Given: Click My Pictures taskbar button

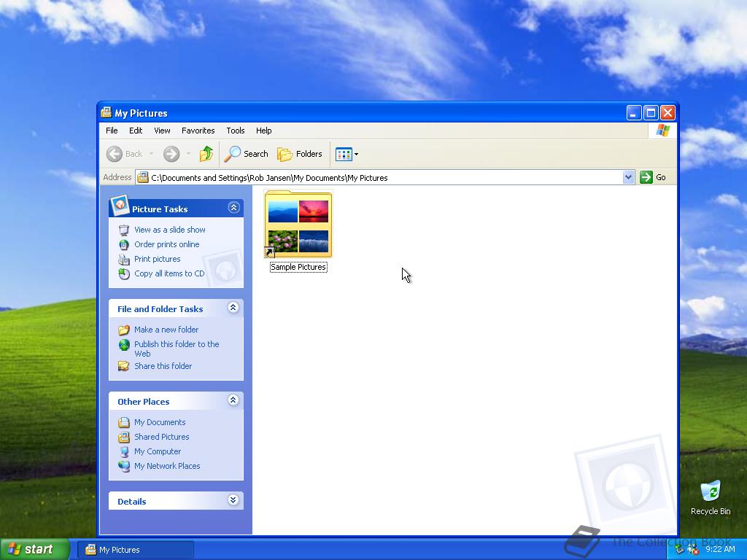Looking at the screenshot, I should (x=136, y=550).
